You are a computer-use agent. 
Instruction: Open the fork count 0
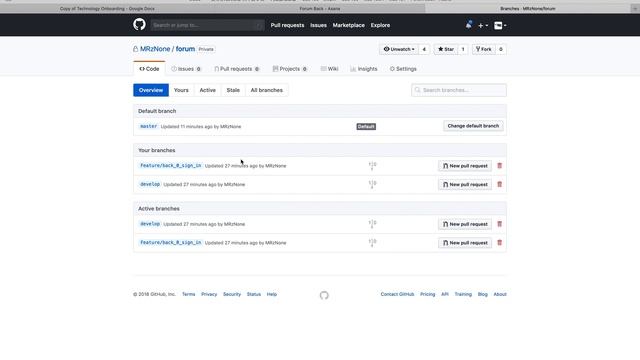[501, 49]
